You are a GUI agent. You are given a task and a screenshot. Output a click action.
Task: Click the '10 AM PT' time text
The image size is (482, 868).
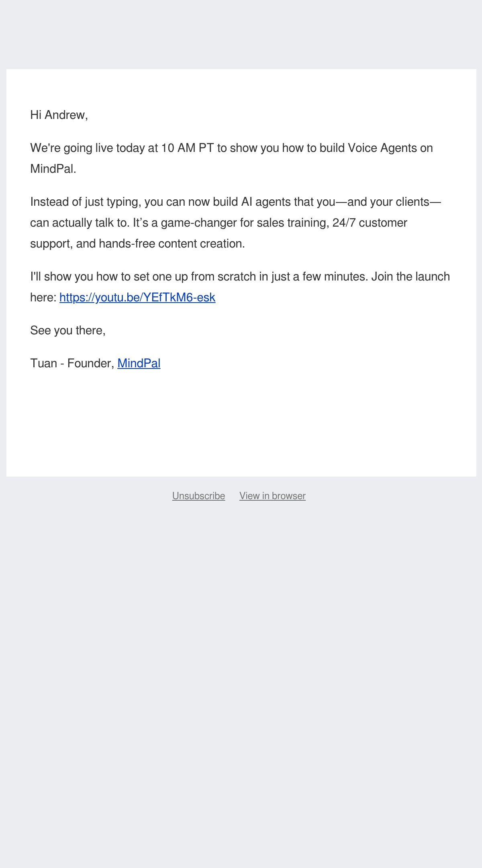[188, 148]
